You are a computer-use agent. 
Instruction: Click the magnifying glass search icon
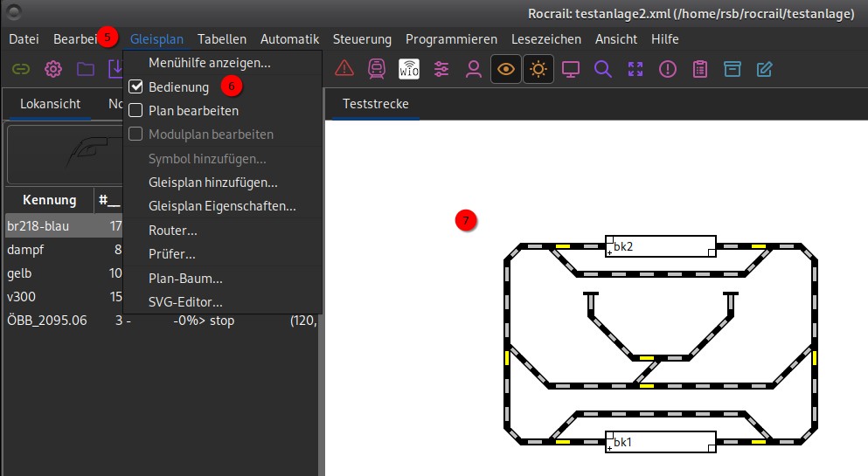click(x=602, y=69)
